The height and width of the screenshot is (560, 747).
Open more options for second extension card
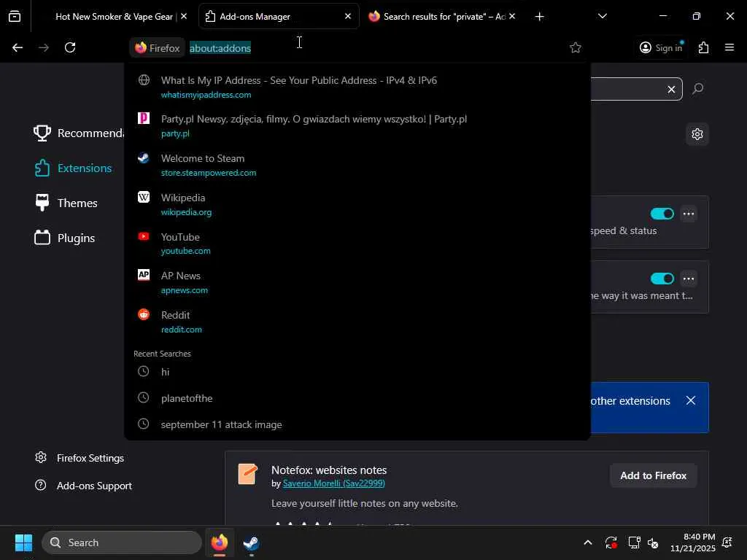coord(689,279)
